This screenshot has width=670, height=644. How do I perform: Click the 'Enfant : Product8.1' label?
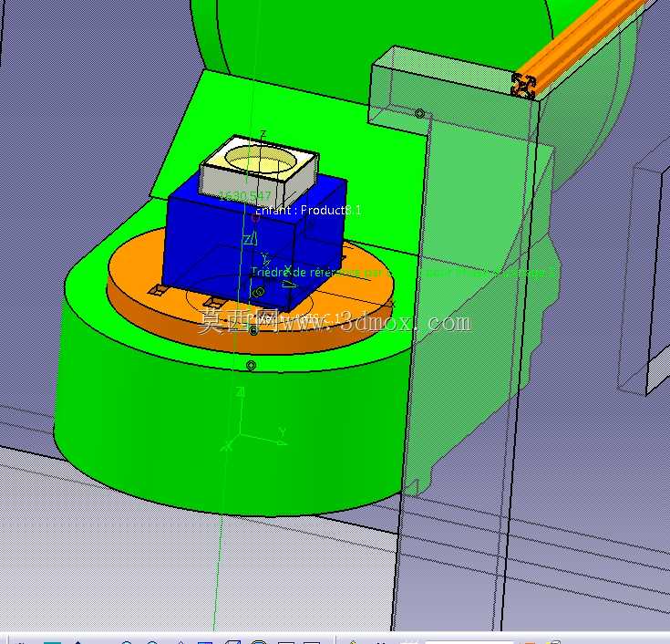(308, 210)
